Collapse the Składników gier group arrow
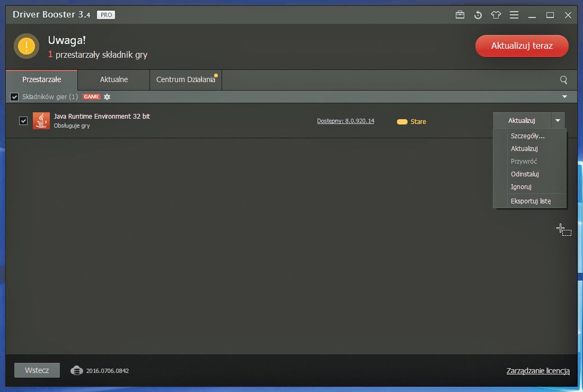The image size is (583, 392). tap(564, 96)
